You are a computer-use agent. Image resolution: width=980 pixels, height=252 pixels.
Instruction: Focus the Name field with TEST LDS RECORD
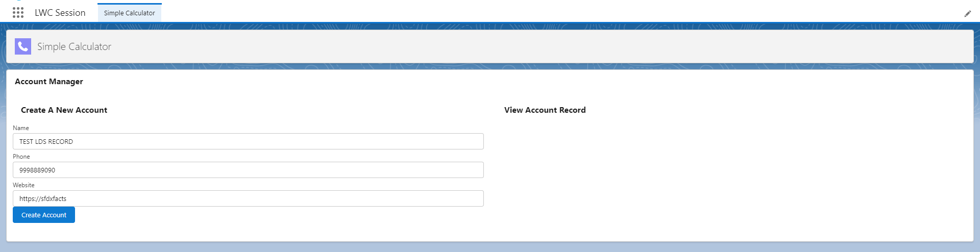pos(248,141)
